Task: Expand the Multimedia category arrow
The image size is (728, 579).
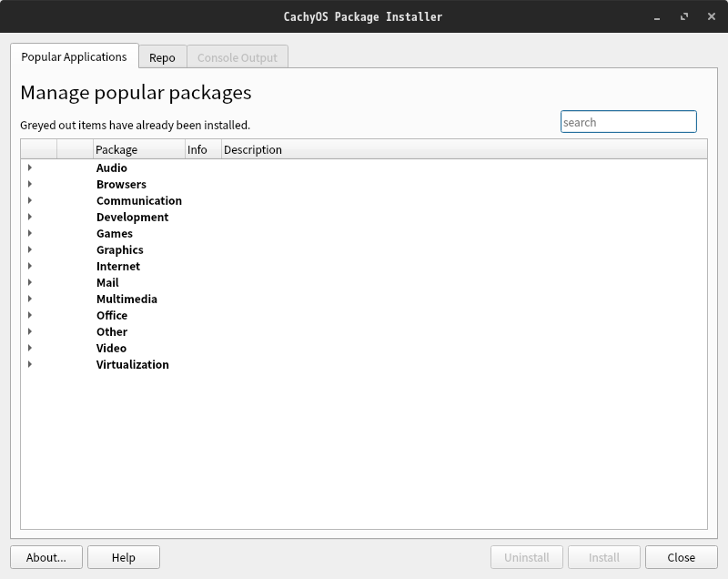Action: [x=30, y=299]
